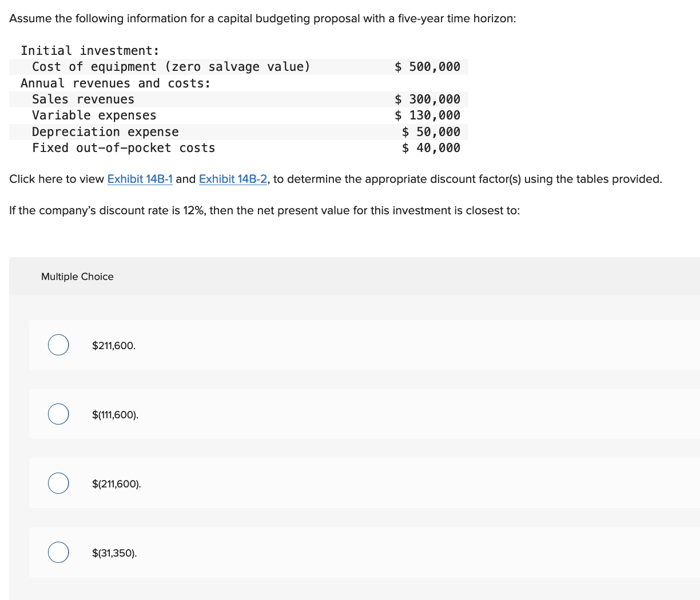
Task: Click the $ 500,000 equipment cost value
Action: 427,67
